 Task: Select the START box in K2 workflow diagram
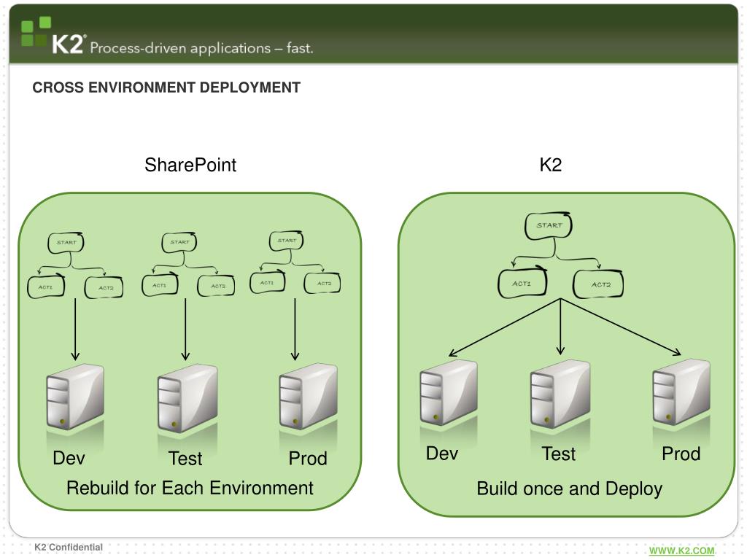(x=549, y=226)
